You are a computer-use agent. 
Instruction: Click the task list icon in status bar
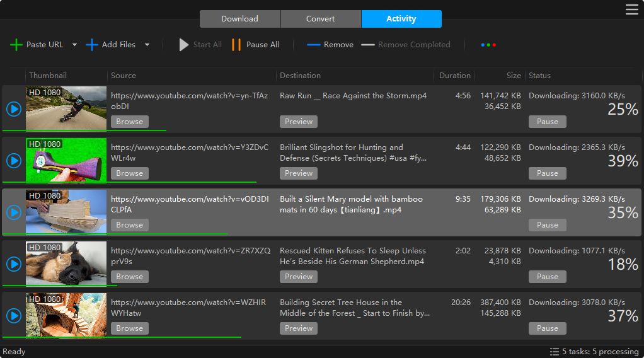click(555, 352)
